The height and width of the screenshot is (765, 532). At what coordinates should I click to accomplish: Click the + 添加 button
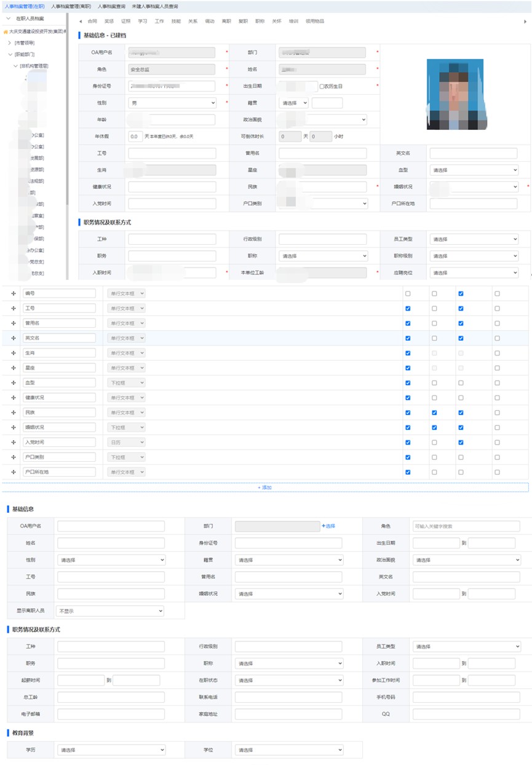(265, 488)
